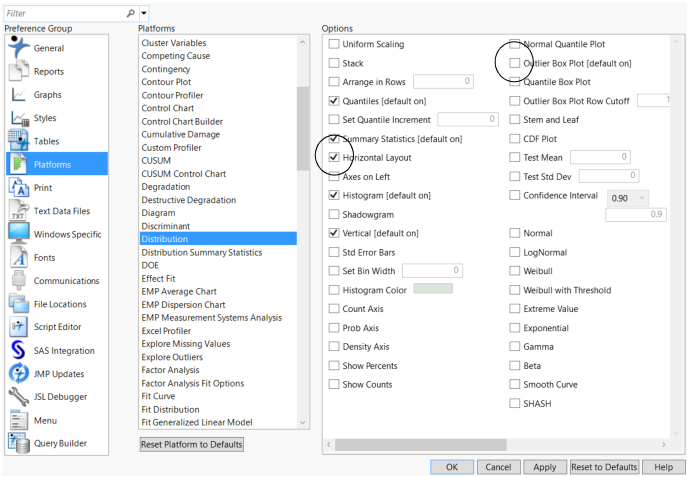Select the Text Data Files icon
Image resolution: width=689 pixels, height=477 pixels.
[19, 211]
